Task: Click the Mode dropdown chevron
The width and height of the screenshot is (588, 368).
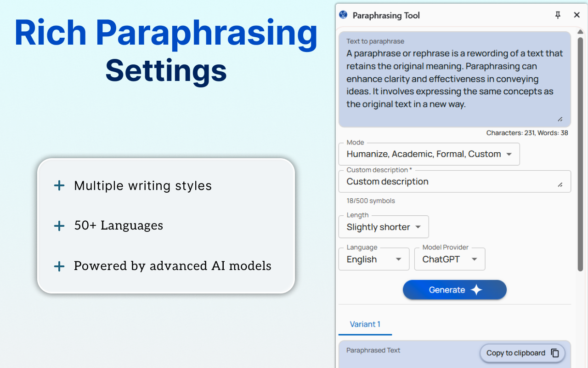Action: tap(509, 154)
